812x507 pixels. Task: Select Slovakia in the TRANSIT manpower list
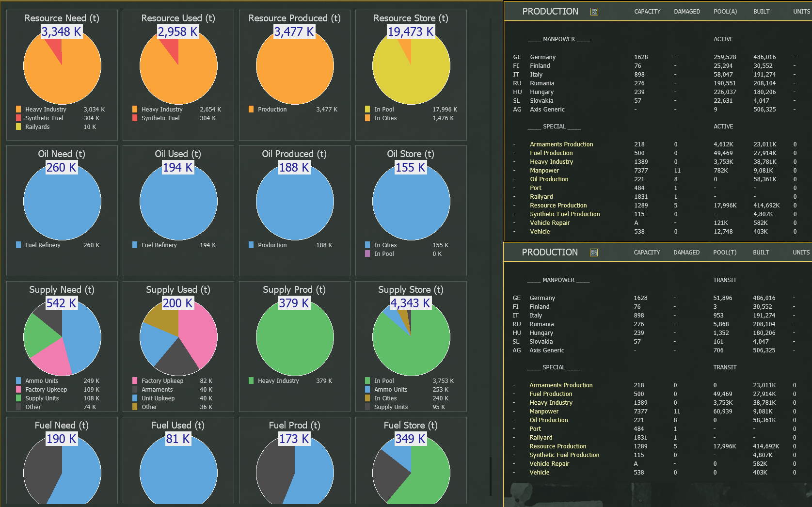coord(541,342)
